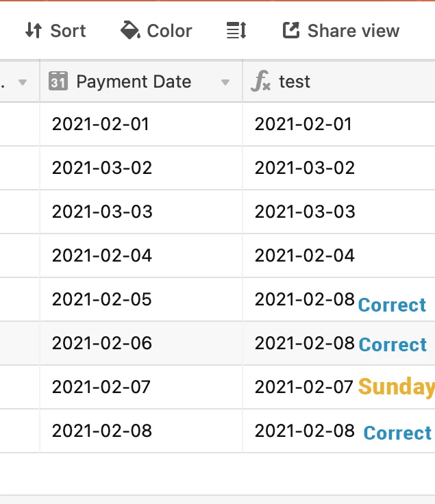Image resolution: width=435 pixels, height=504 pixels.
Task: Select the Payment Date column header
Action: tap(141, 81)
